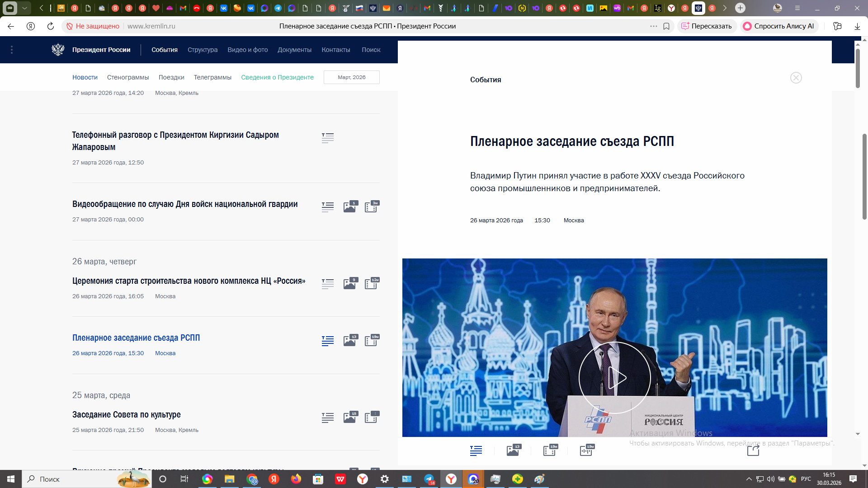868x488 pixels.
Task: Expand the page options ellipsis in the address bar
Action: pos(653,26)
